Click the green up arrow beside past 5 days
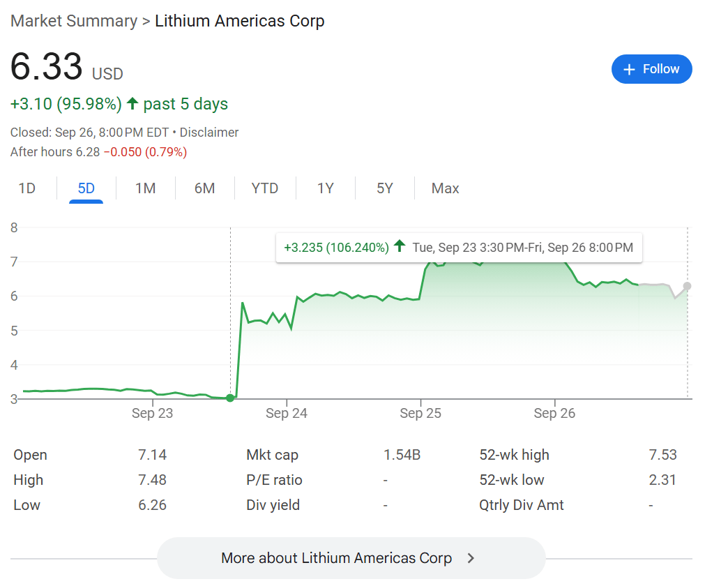 132,103
